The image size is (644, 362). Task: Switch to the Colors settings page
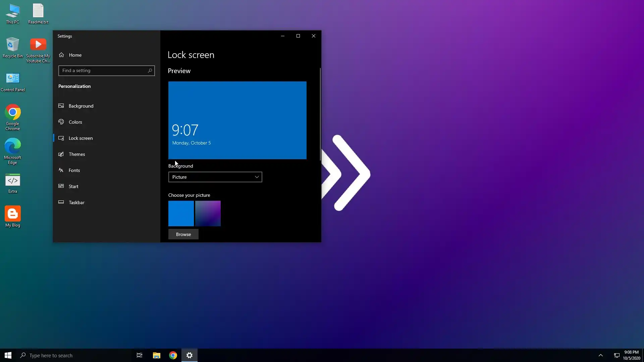[x=75, y=122]
